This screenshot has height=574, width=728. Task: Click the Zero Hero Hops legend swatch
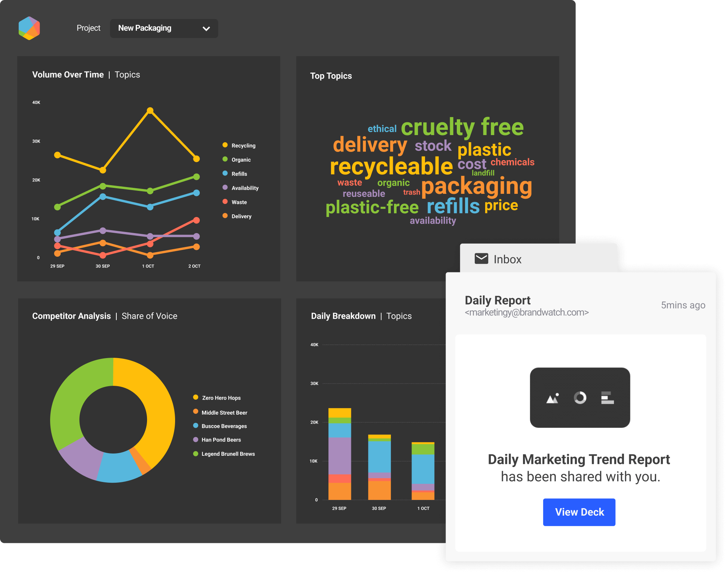pyautogui.click(x=196, y=397)
